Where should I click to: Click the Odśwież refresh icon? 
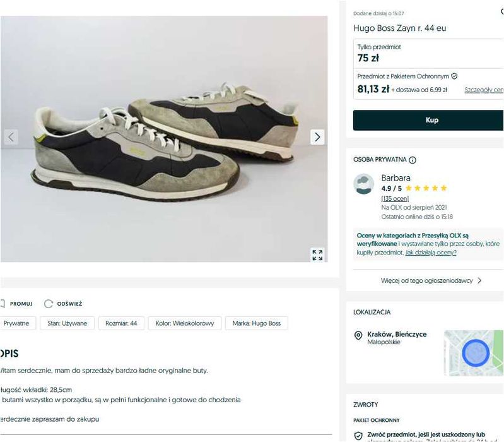[x=49, y=304]
